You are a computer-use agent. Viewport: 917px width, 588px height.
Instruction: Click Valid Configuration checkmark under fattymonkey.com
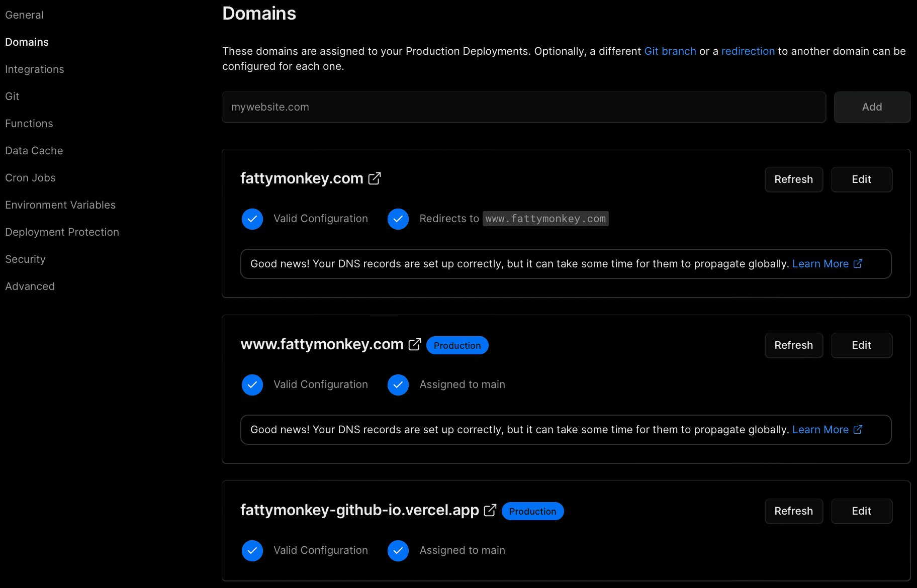tap(252, 219)
